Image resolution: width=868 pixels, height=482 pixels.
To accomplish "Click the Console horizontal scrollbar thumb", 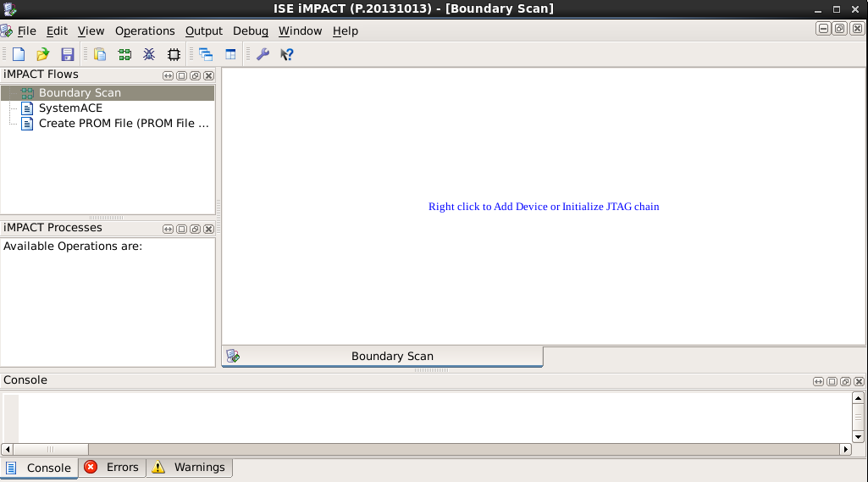I will [x=50, y=449].
